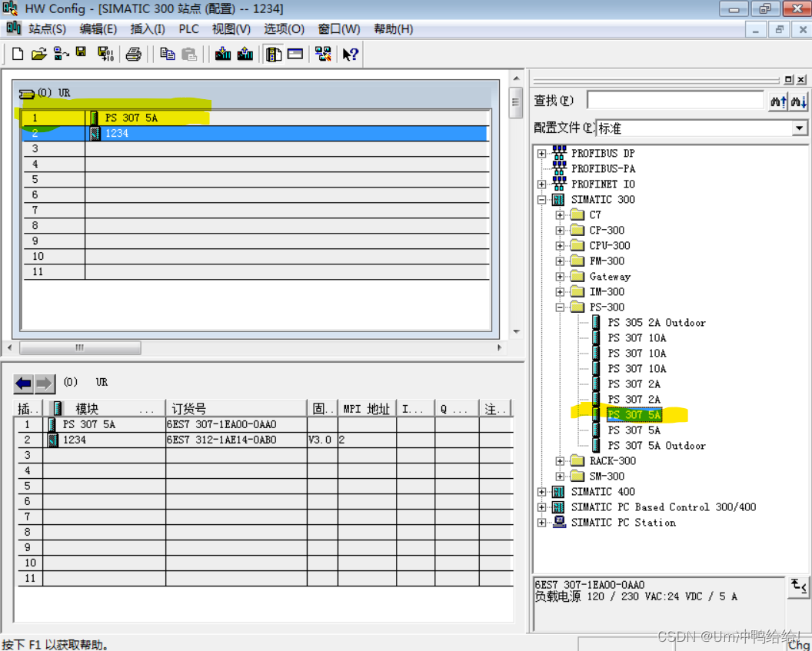
Task: Download configuration to module icon
Action: [x=223, y=54]
